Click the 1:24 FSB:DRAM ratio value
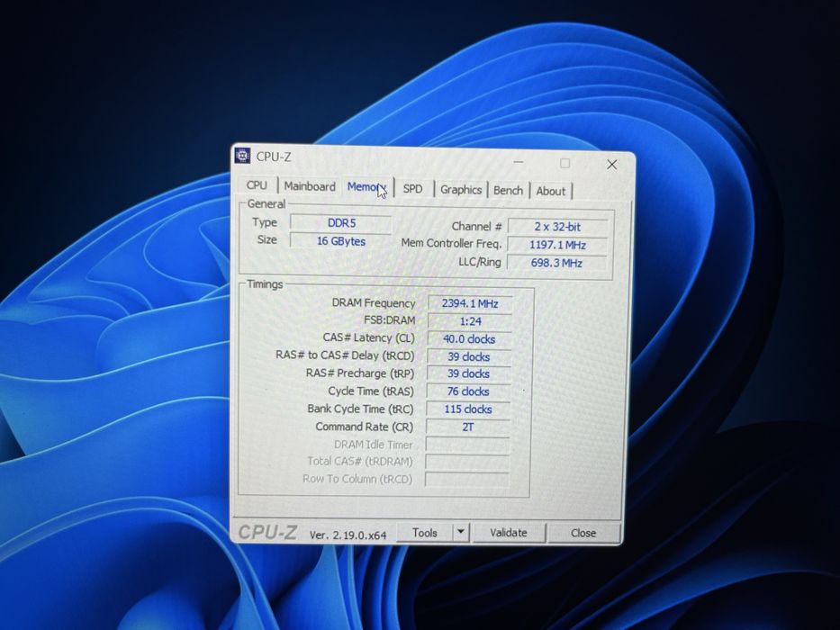 pyautogui.click(x=470, y=321)
